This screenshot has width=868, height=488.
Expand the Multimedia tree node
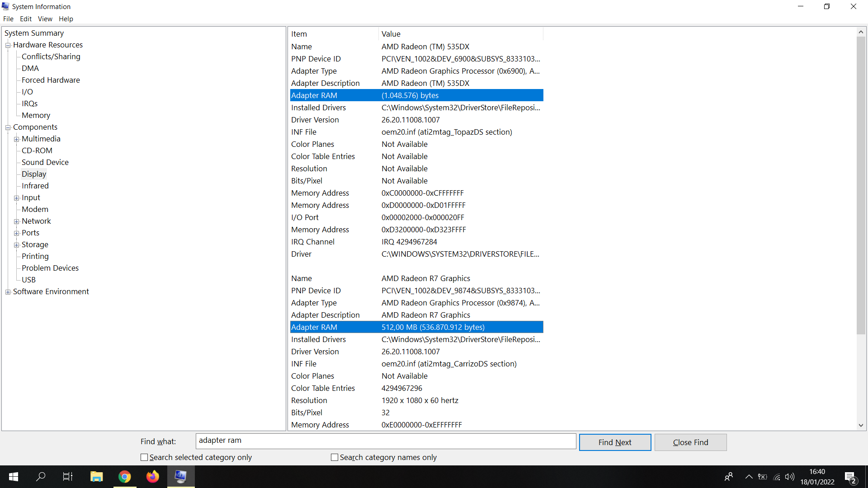[x=16, y=139]
